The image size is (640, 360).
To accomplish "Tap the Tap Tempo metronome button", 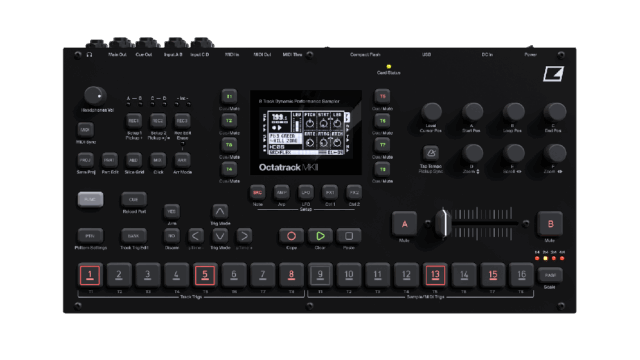I will 431,153.
